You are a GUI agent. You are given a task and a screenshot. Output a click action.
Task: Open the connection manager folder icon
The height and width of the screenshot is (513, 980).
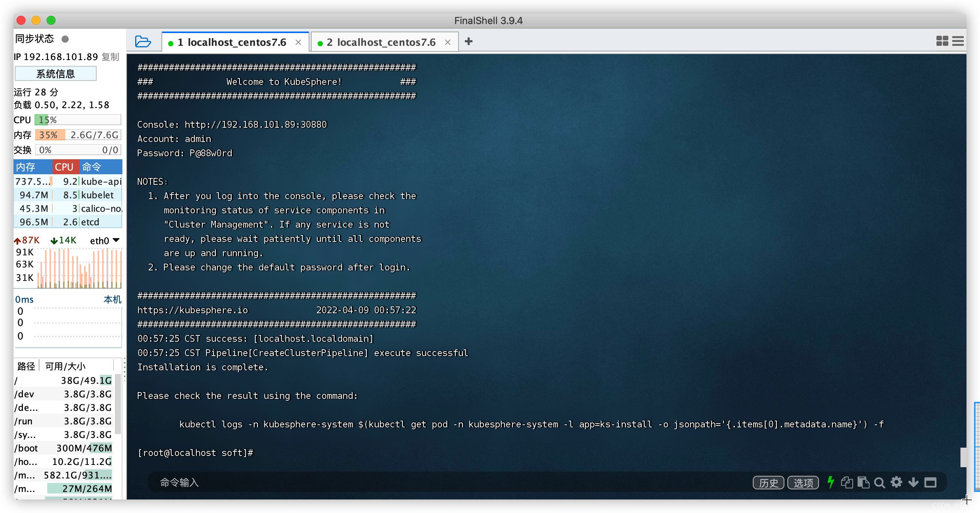pos(143,41)
